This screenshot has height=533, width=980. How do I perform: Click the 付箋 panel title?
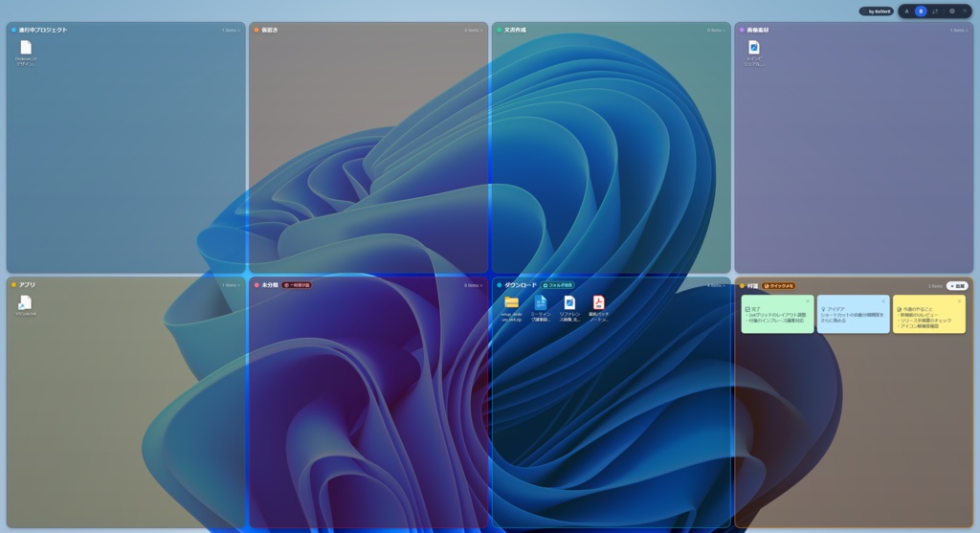[x=752, y=285]
